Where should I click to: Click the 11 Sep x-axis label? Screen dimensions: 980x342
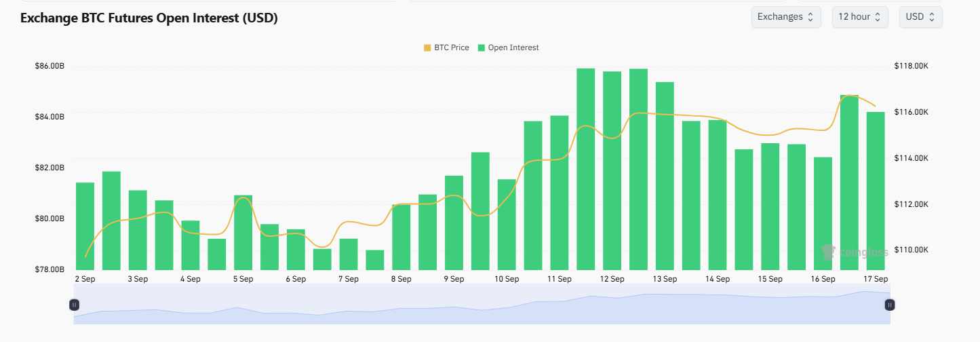560,279
